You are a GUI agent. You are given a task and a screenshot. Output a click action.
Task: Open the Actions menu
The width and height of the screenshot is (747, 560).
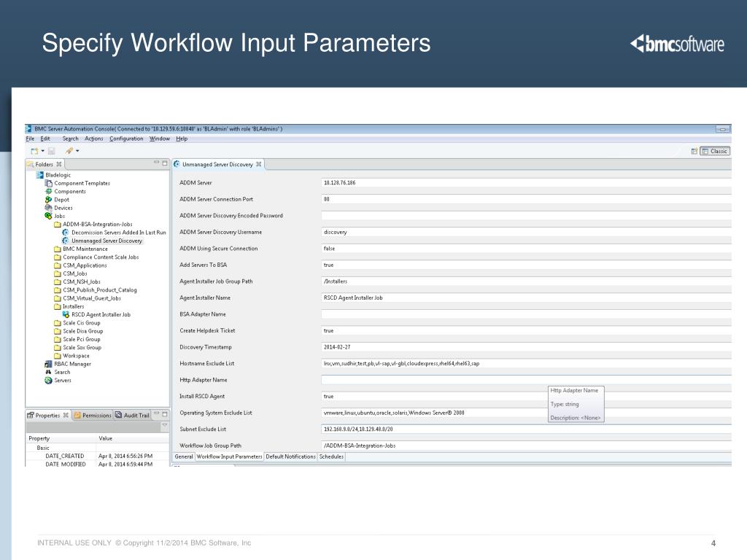[94, 139]
